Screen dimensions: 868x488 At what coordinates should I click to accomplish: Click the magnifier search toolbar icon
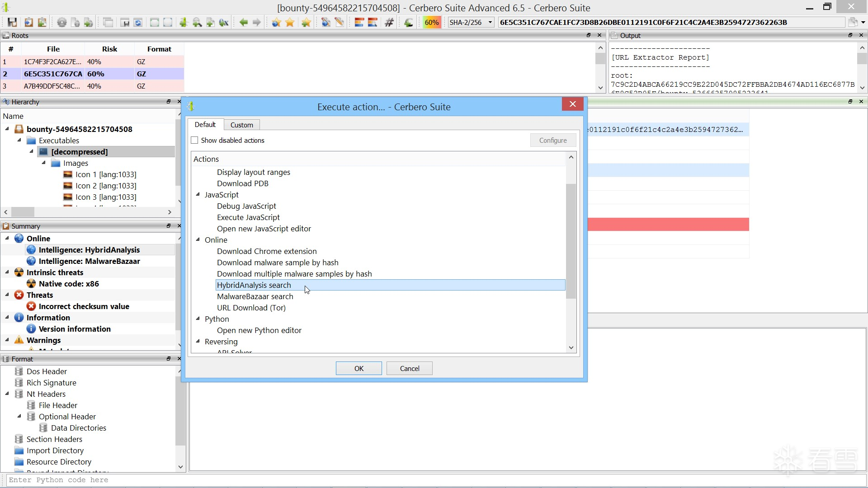click(197, 22)
